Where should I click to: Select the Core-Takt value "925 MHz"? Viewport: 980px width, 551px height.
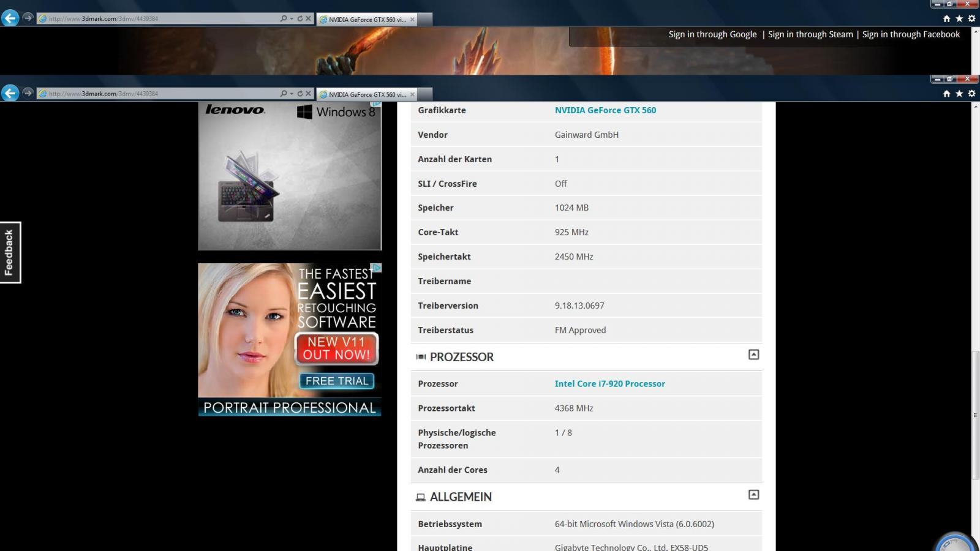pos(571,232)
